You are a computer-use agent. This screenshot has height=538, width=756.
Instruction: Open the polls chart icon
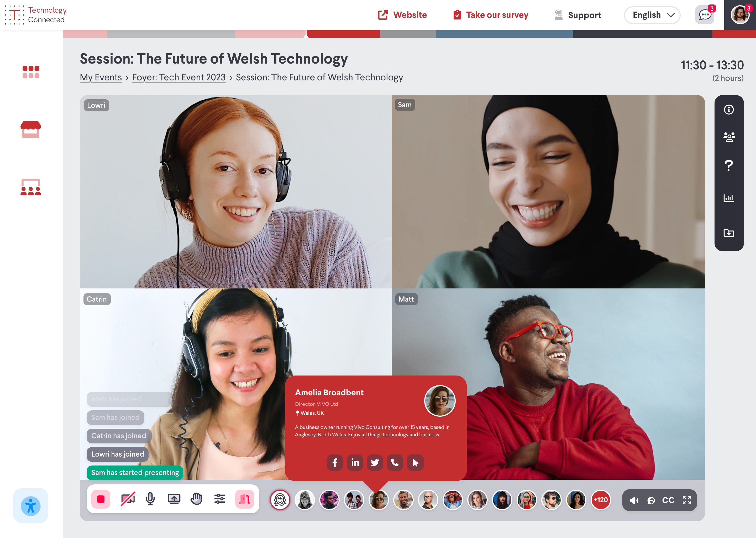[728, 198]
